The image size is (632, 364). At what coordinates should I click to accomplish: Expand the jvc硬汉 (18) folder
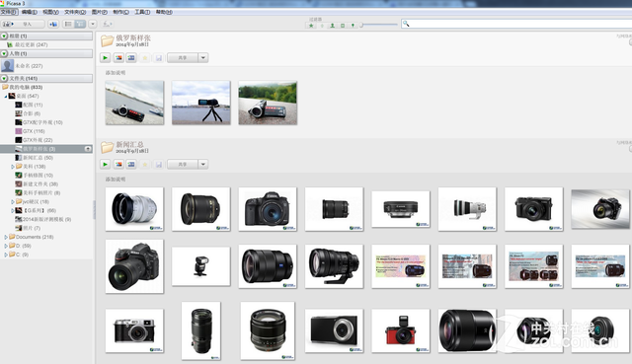pyautogui.click(x=13, y=202)
